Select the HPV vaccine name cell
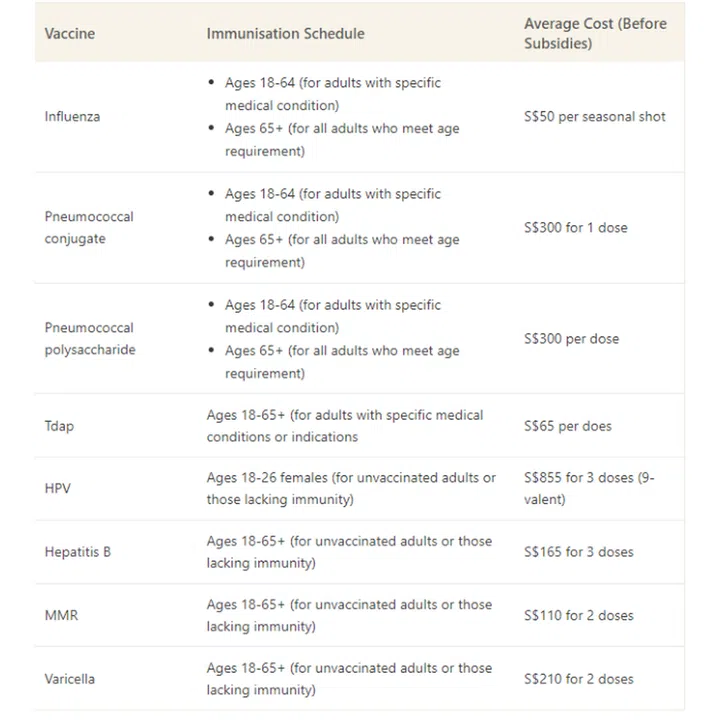This screenshot has width=720, height=720. tap(58, 488)
